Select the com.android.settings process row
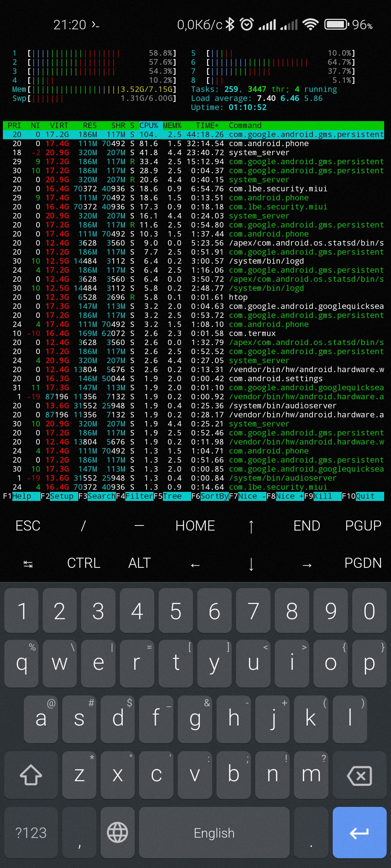Screen dimensions: 391x868 193,379
